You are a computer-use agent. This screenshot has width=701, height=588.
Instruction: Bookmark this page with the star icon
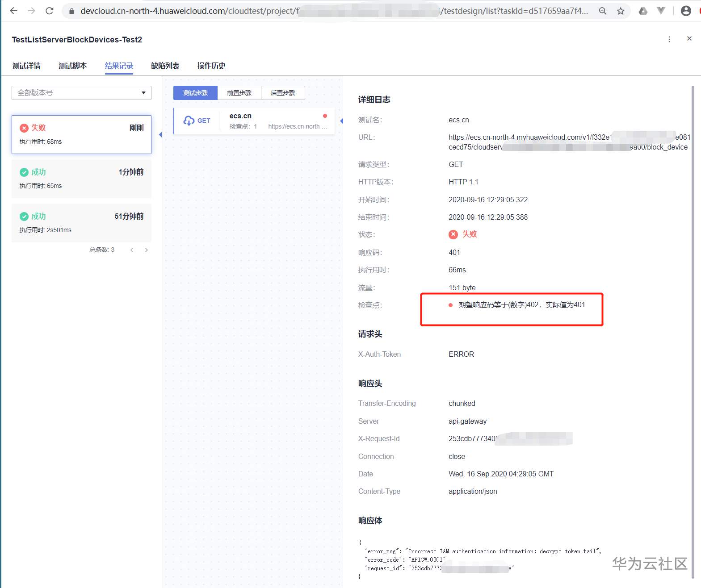pos(621,11)
